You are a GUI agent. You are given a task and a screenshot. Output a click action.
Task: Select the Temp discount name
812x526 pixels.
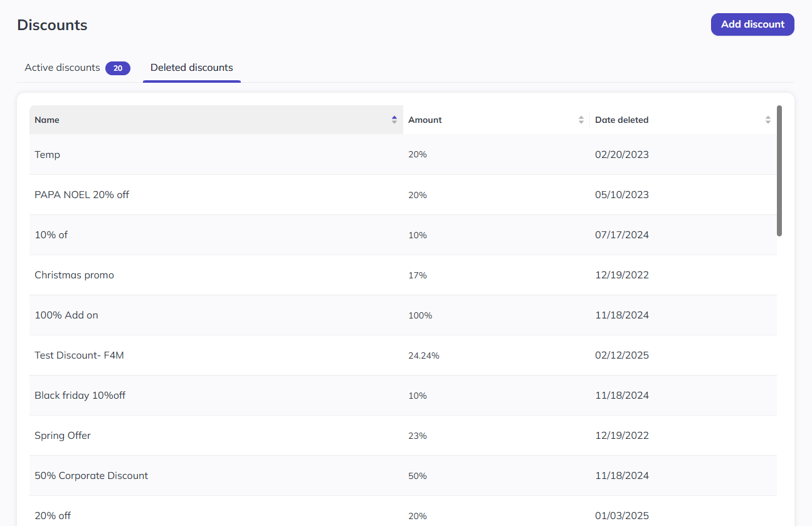pos(48,155)
